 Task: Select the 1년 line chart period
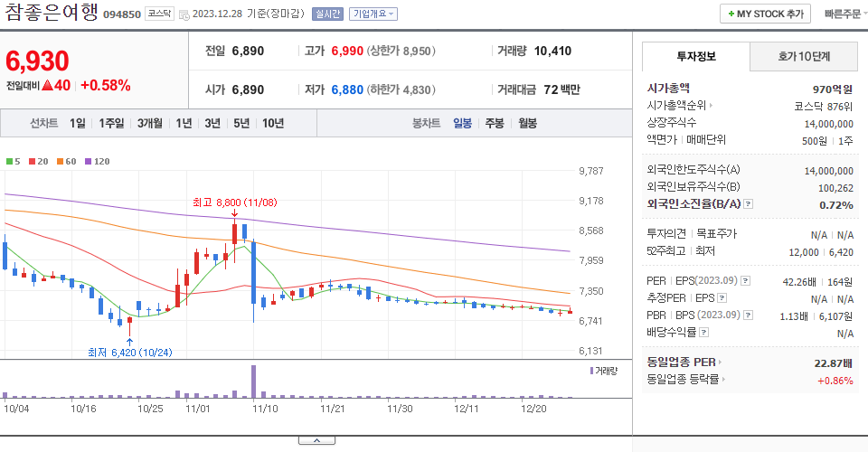(x=184, y=123)
